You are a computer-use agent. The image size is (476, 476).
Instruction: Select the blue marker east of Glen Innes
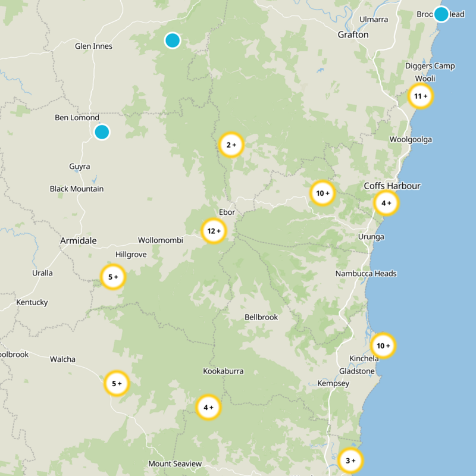click(x=173, y=40)
